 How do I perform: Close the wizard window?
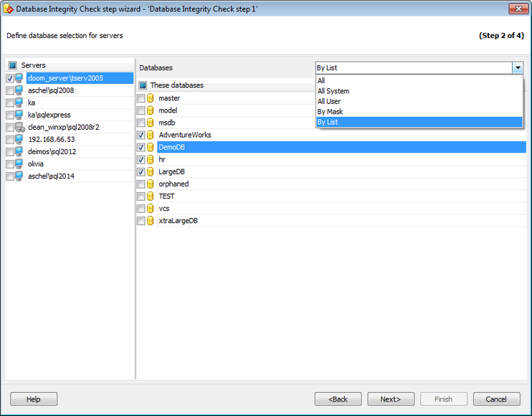click(518, 9)
